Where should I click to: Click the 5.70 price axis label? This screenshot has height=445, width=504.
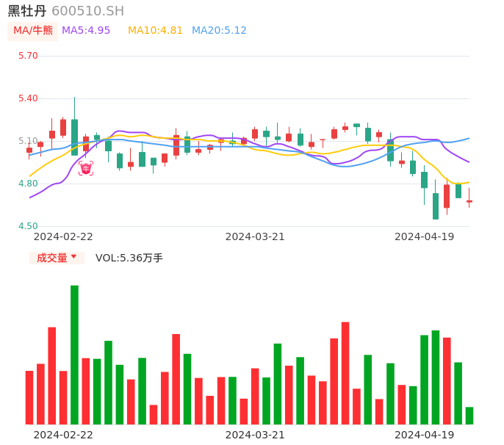point(28,56)
